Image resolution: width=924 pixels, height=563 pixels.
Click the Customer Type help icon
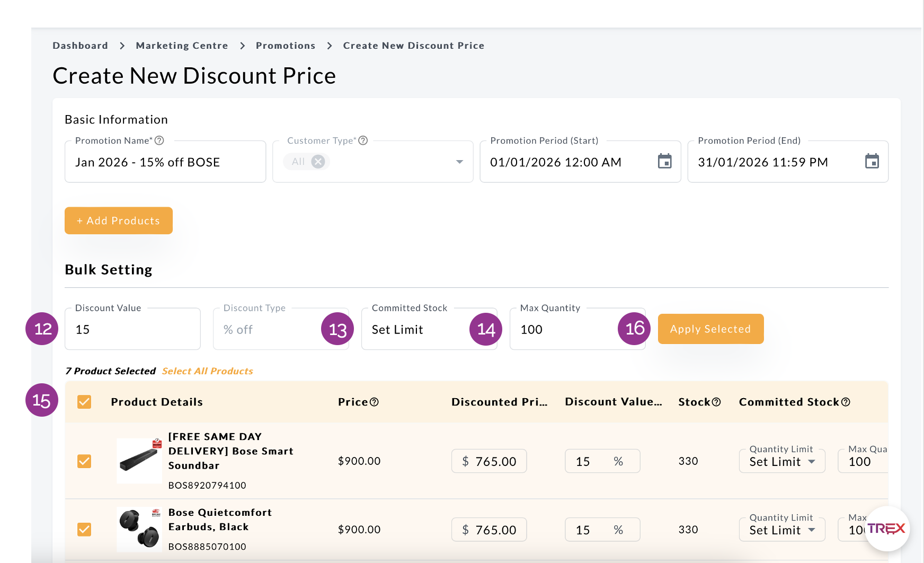click(x=363, y=140)
